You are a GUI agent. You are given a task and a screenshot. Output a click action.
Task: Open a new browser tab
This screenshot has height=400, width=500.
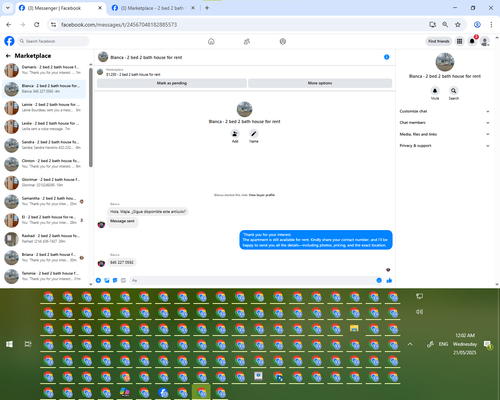(207, 8)
